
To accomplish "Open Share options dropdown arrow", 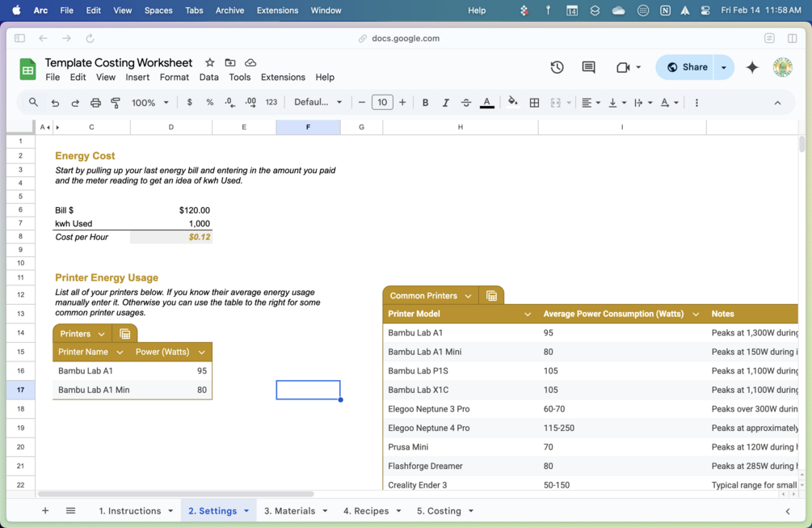I will 723,67.
